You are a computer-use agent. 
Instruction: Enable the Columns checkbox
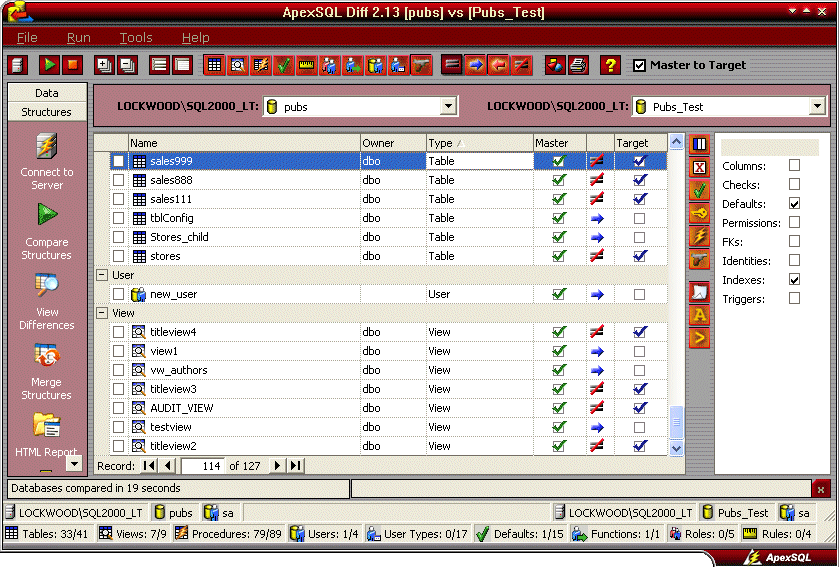click(795, 165)
